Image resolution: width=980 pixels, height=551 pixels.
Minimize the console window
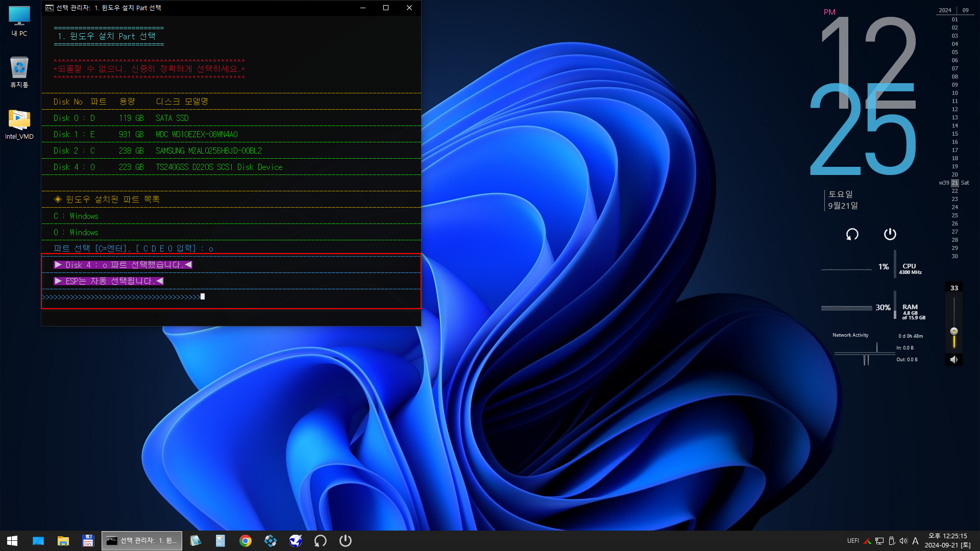[x=363, y=8]
